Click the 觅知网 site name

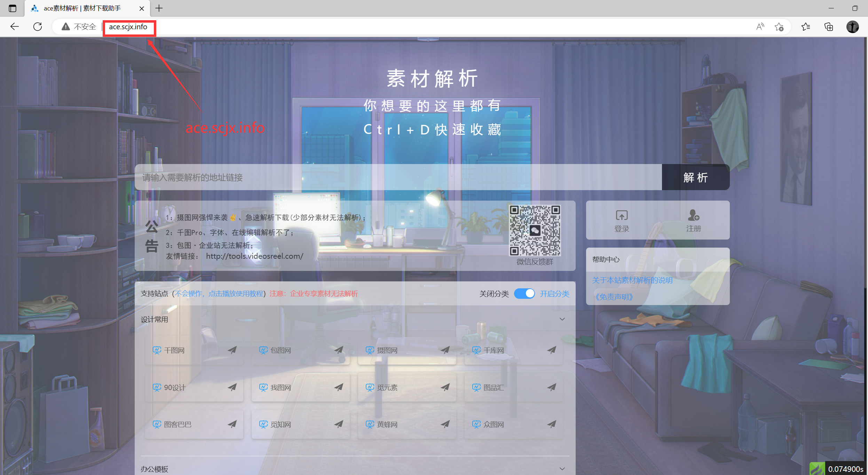pos(281,425)
